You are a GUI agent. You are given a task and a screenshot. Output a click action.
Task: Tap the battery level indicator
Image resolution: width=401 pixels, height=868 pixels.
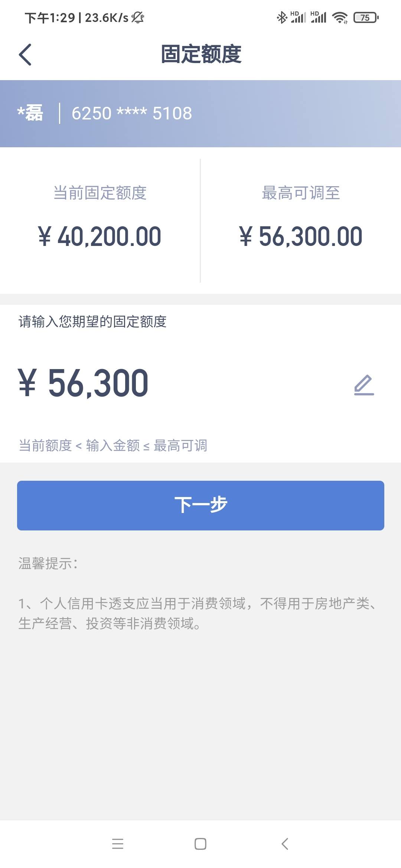tap(366, 17)
